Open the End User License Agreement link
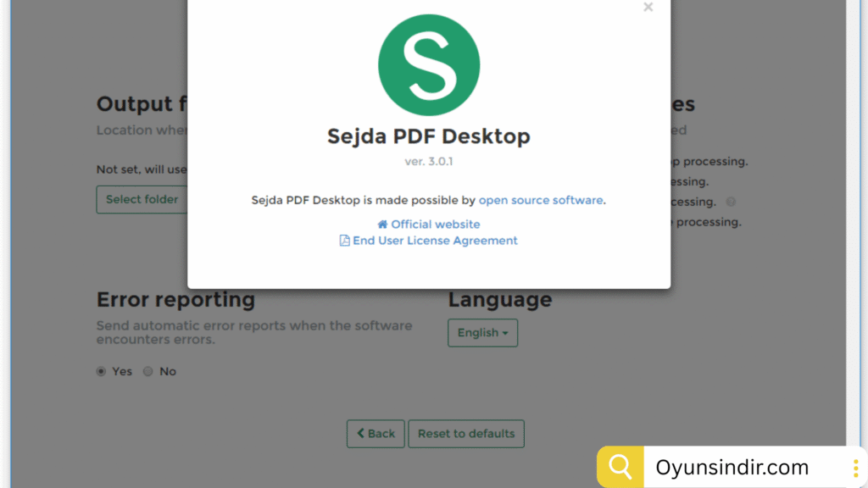 pos(435,241)
